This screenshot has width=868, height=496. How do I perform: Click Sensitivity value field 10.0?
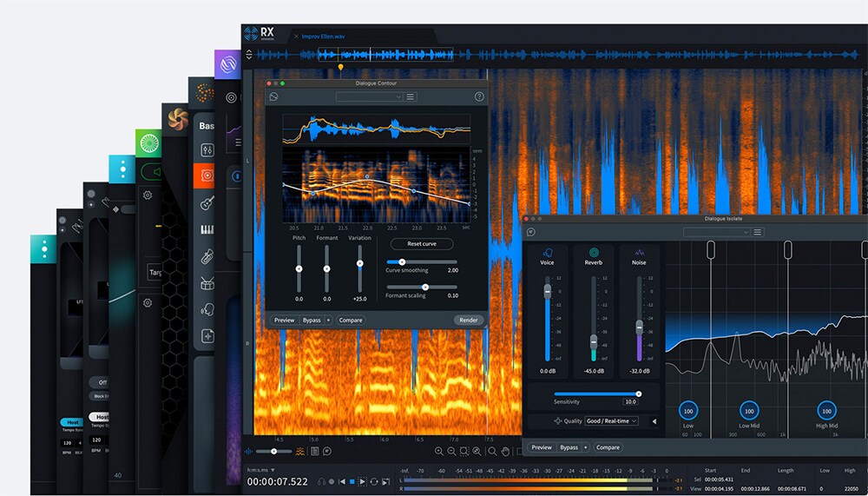pos(630,402)
